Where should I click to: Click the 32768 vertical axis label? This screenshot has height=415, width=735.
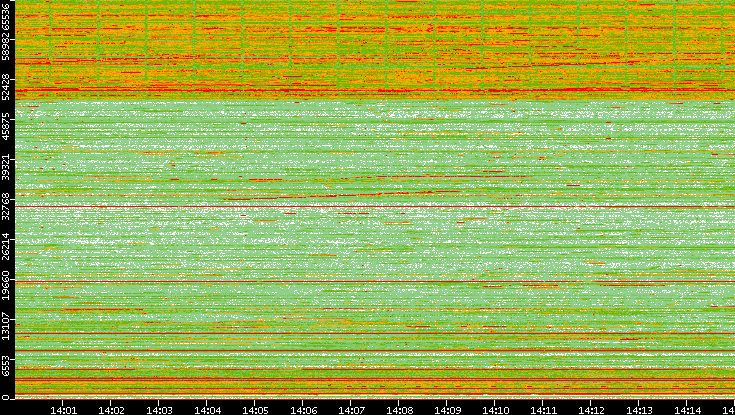5,205
